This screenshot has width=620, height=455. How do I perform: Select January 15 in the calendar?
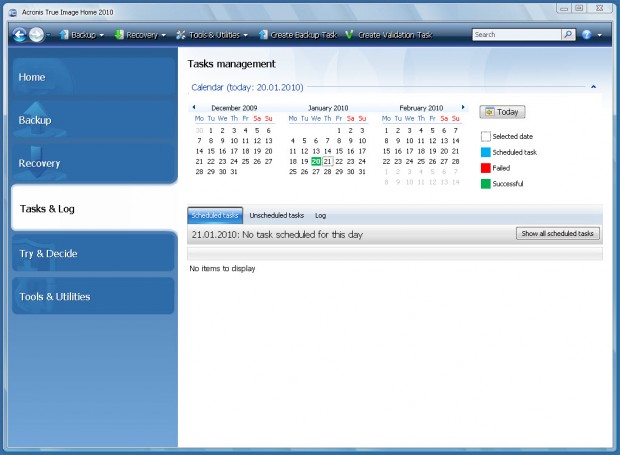pyautogui.click(x=339, y=151)
